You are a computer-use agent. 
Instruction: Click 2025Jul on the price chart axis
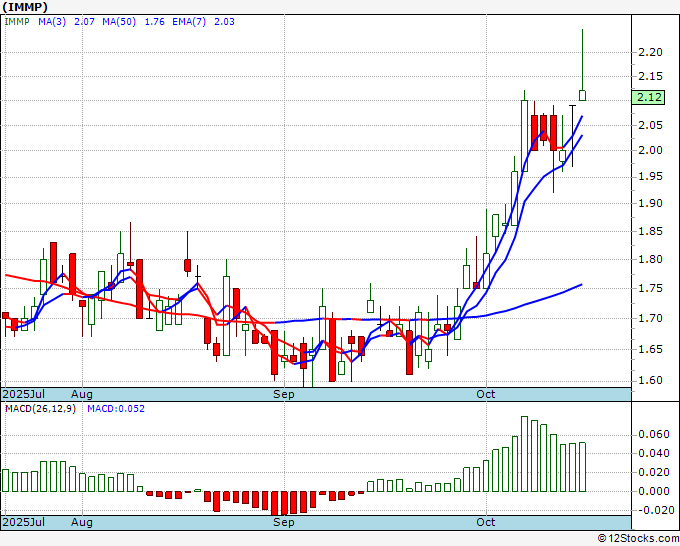23,394
